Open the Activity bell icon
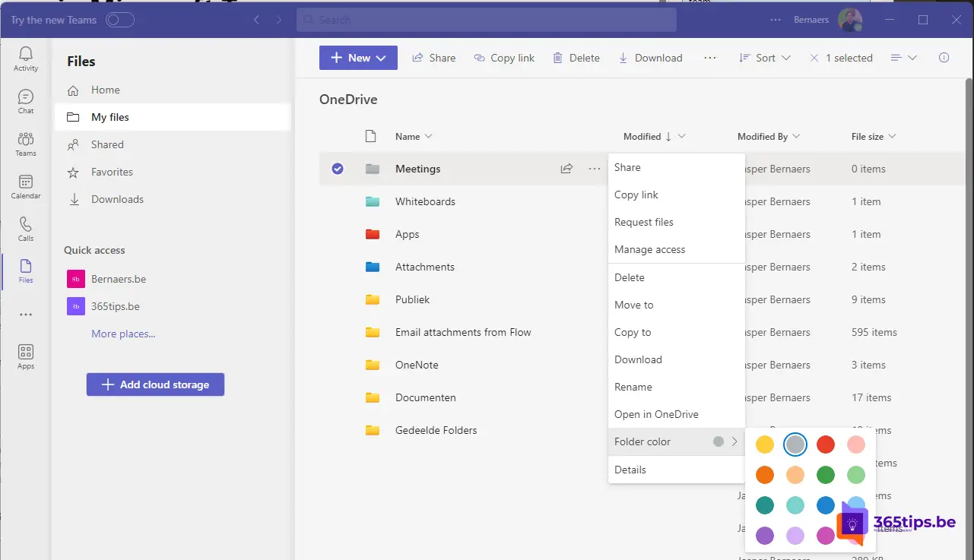The image size is (974, 560). point(26,58)
